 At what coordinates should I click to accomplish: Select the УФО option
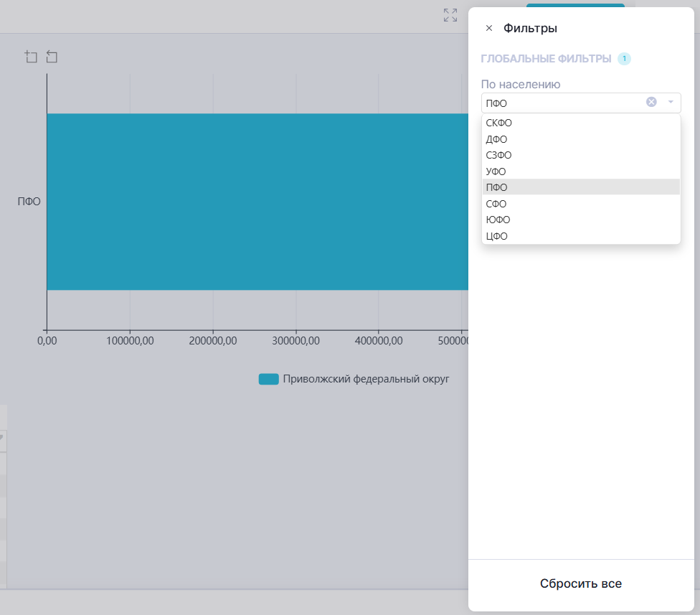pos(496,172)
